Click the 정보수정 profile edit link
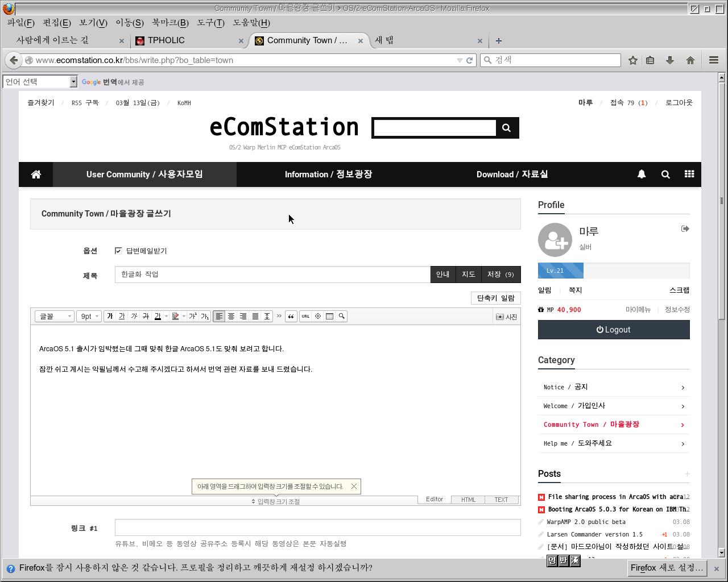 (x=677, y=310)
